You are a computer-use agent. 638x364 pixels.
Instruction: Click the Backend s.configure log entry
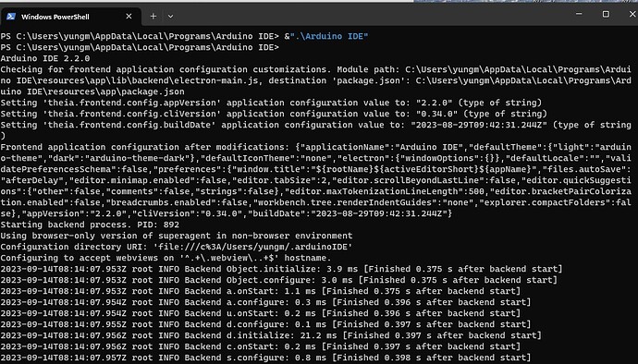click(x=265, y=358)
